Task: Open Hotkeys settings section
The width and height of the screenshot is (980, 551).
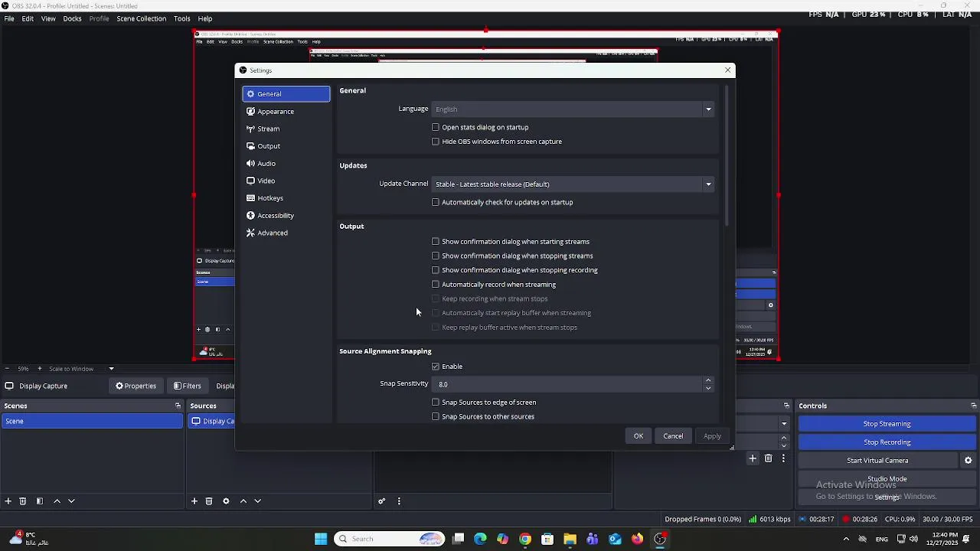Action: point(286,198)
